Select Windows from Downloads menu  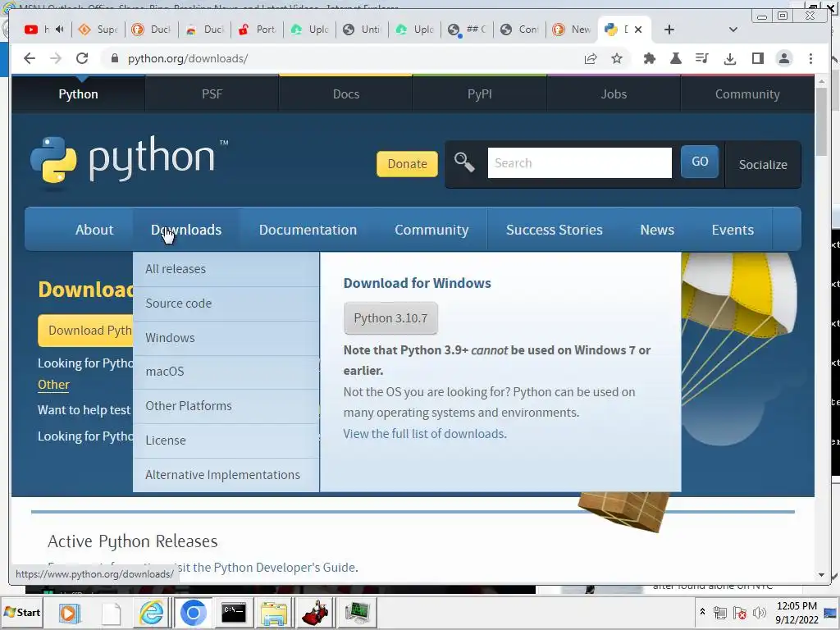(226, 337)
